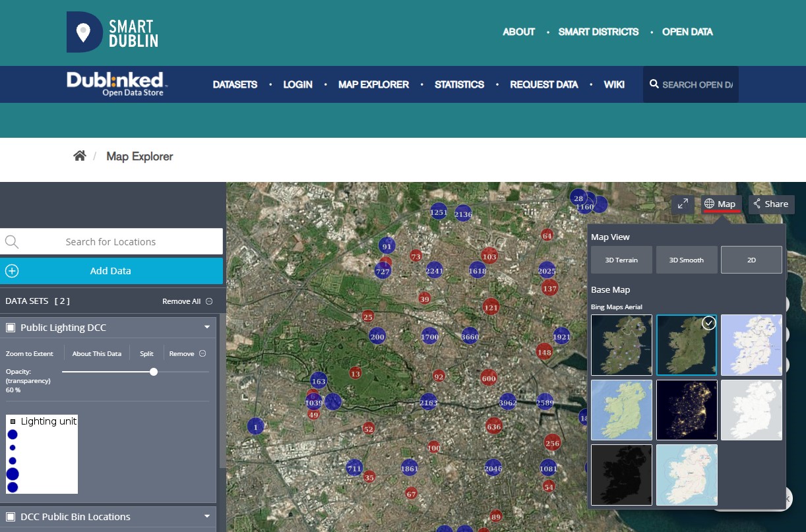
Task: Collapse the Public Lighting DCC panel arrow
Action: tap(207, 328)
